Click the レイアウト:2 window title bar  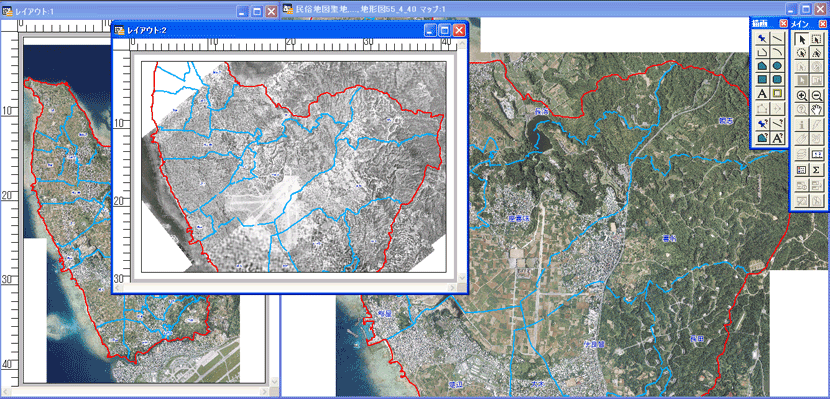(290, 31)
